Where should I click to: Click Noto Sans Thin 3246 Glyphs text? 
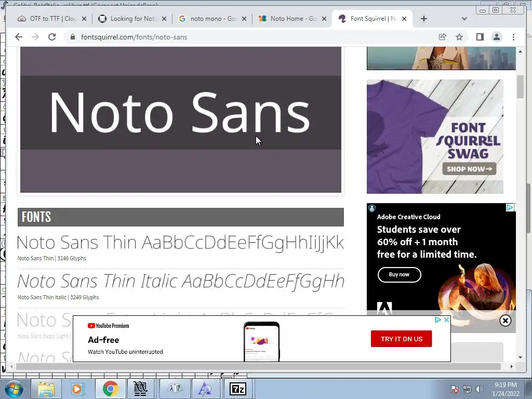click(51, 259)
